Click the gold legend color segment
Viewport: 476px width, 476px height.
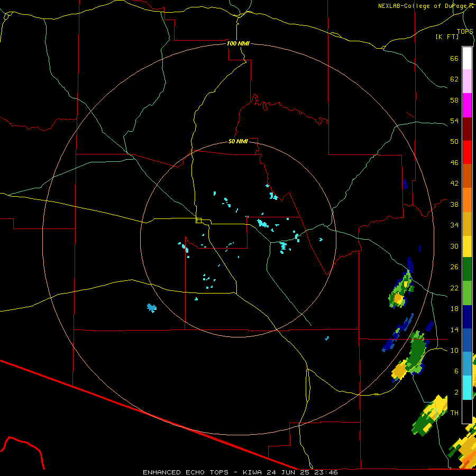(x=467, y=224)
